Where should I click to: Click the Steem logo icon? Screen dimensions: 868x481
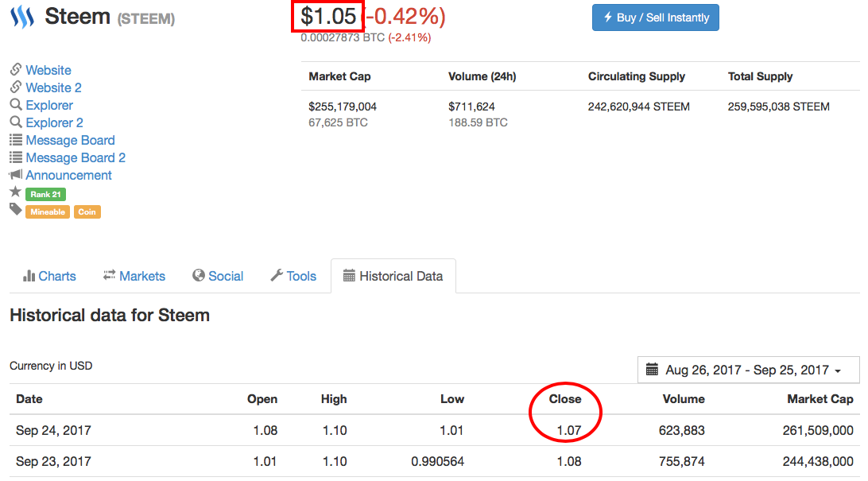22,17
